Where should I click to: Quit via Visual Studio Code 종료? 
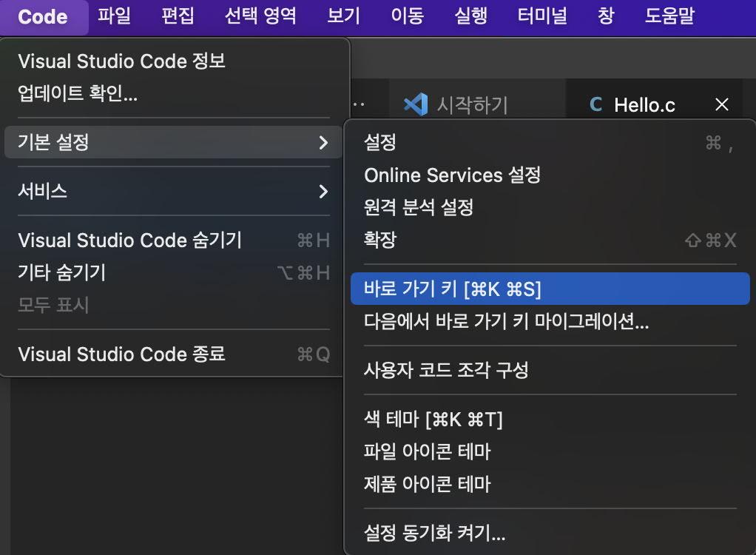pos(174,354)
